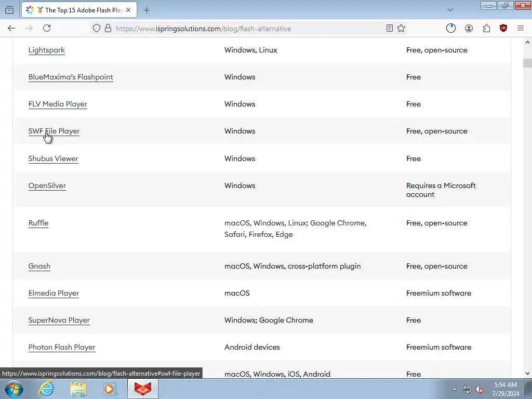Click 'Free, open-source' cell in Gnash row
This screenshot has width=532, height=399.
pos(436,266)
